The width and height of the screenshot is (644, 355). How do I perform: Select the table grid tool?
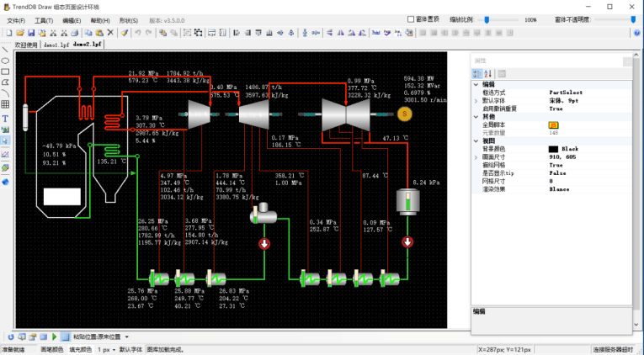click(x=5, y=104)
